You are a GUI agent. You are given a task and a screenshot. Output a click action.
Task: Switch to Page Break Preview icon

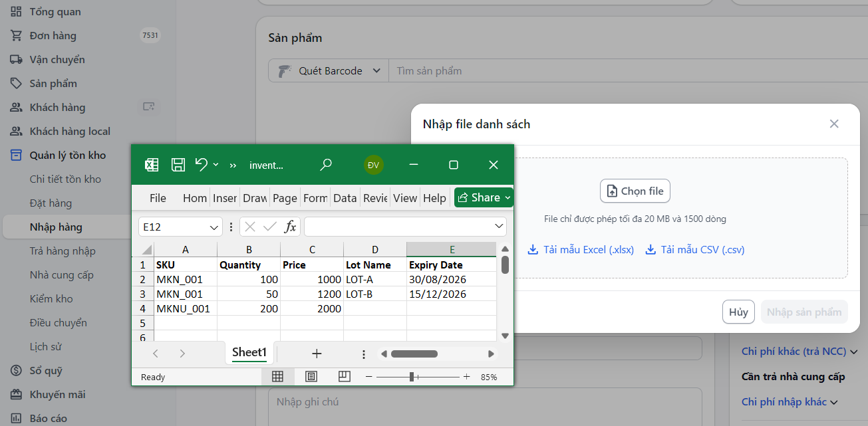(344, 377)
